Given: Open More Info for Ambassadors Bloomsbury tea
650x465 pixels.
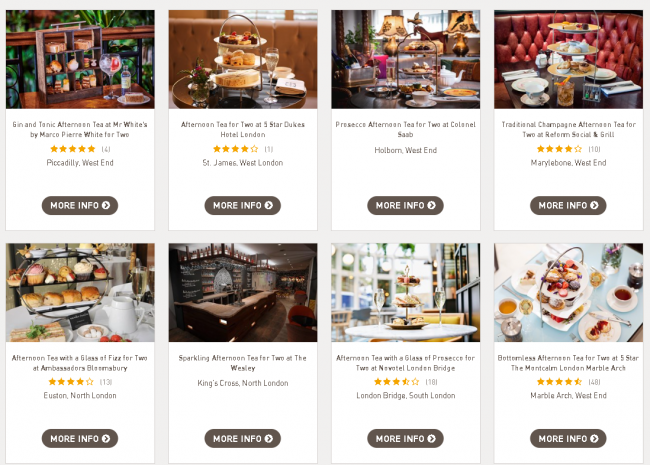Looking at the screenshot, I should pyautogui.click(x=80, y=438).
